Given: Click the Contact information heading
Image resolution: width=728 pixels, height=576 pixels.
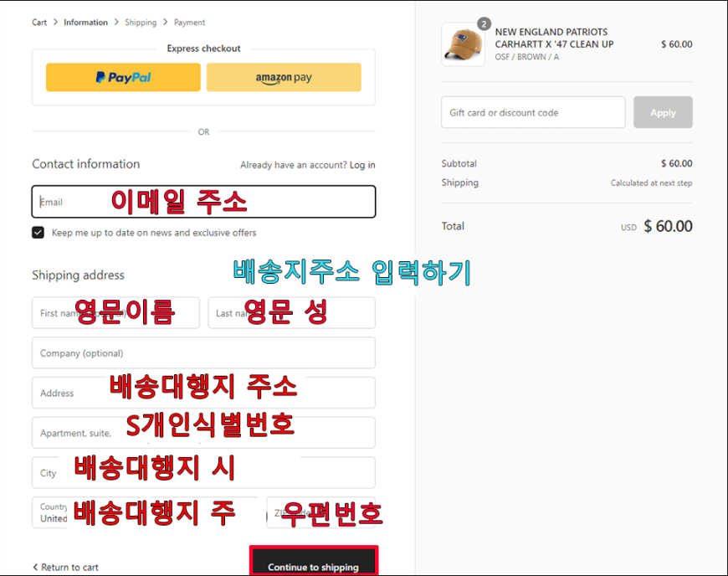Looking at the screenshot, I should point(86,164).
